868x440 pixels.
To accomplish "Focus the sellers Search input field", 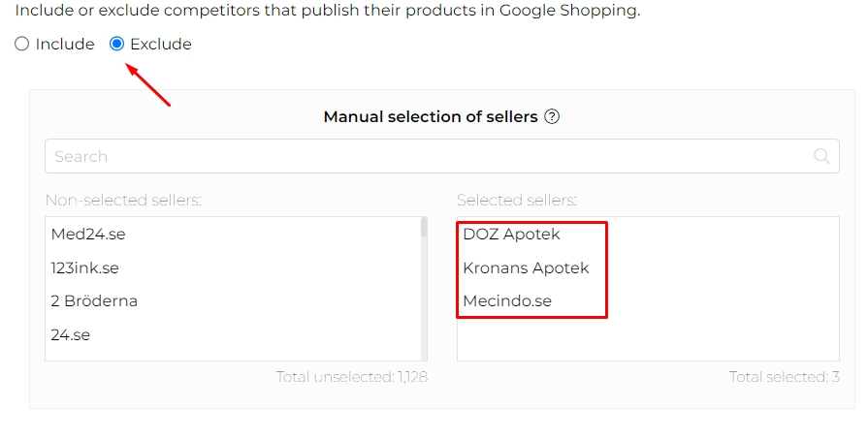I will 427,156.
